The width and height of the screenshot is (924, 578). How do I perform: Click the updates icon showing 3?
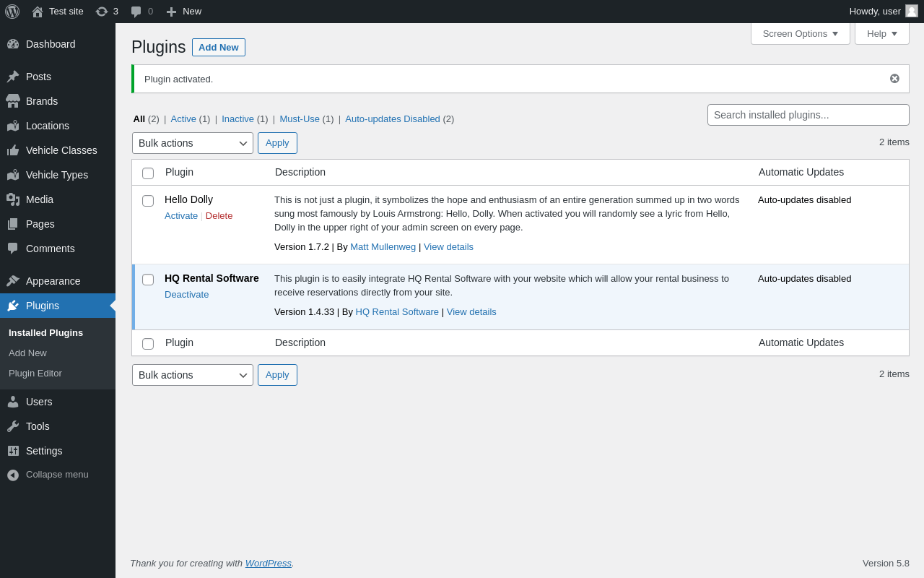[x=102, y=12]
